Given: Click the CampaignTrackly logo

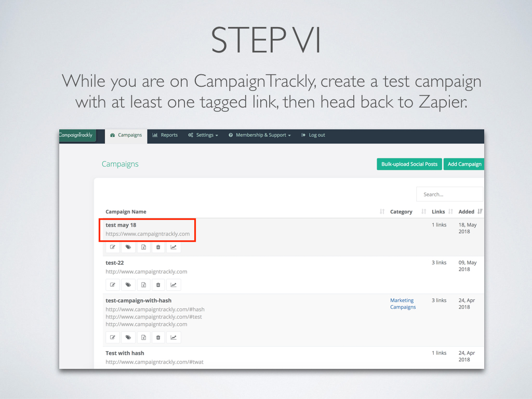Looking at the screenshot, I should tap(77, 135).
